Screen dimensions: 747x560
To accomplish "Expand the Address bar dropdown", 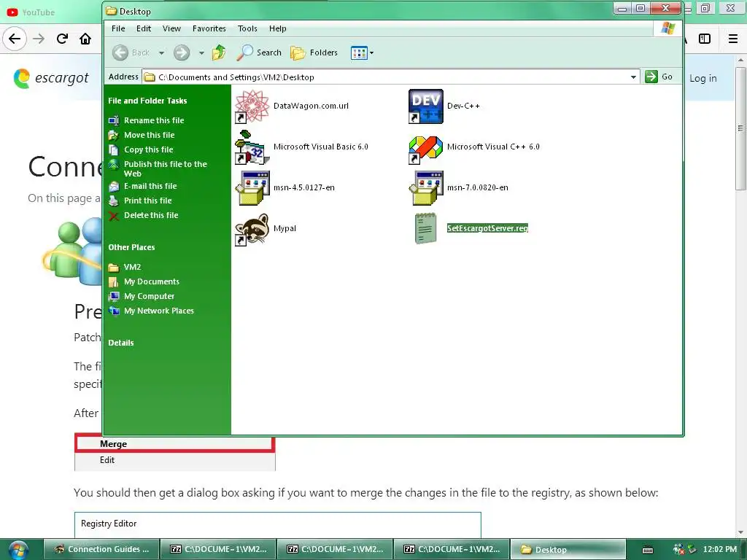I will pos(634,77).
